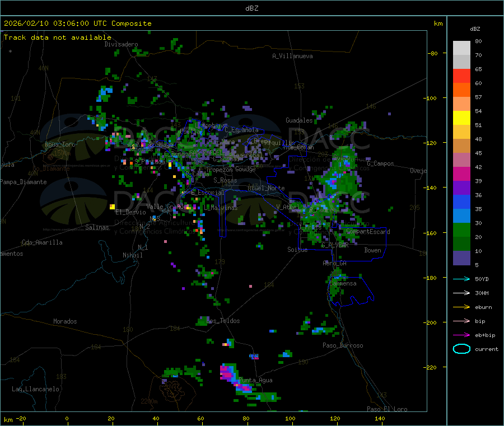Click the '2200m' elevation label
The width and height of the screenshot is (504, 426).
pyautogui.click(x=149, y=401)
